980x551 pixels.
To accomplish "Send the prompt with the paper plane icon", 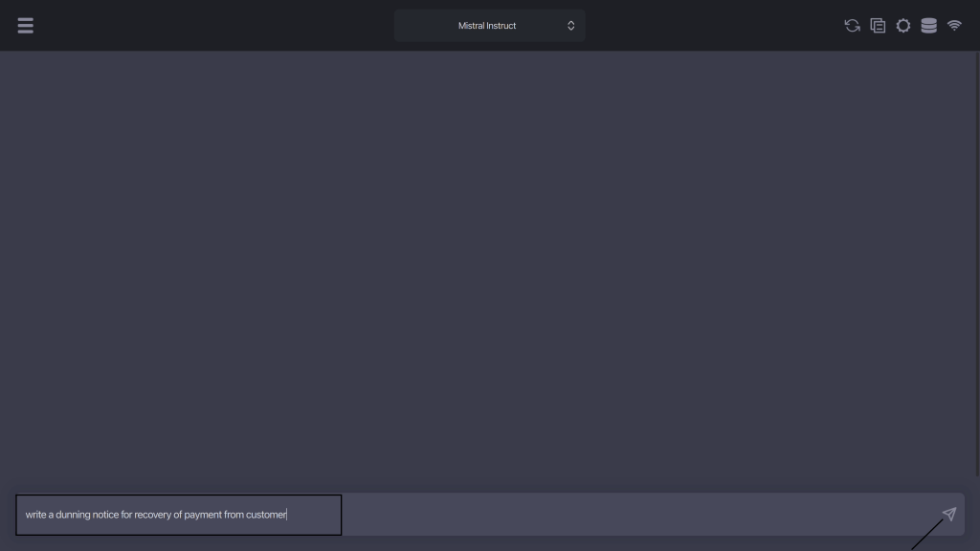I will coord(948,514).
